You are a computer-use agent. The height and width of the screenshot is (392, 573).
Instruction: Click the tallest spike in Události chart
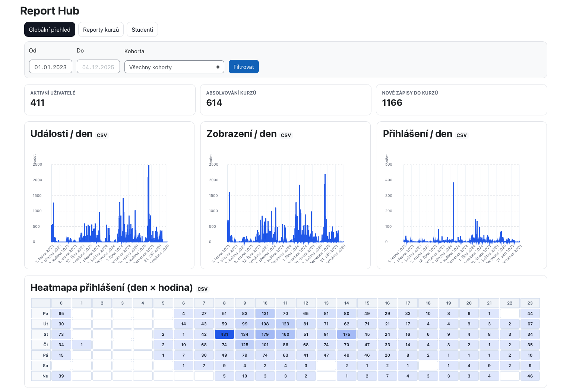point(149,166)
